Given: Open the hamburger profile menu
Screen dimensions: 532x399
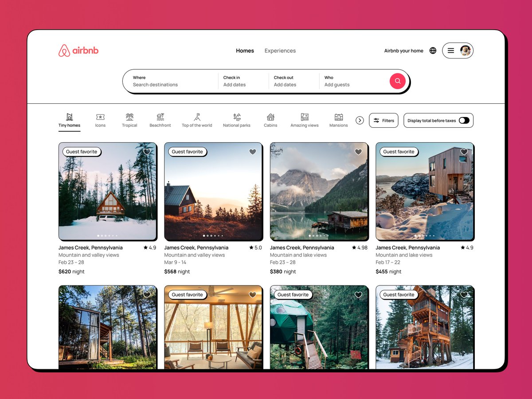Looking at the screenshot, I should pyautogui.click(x=458, y=51).
